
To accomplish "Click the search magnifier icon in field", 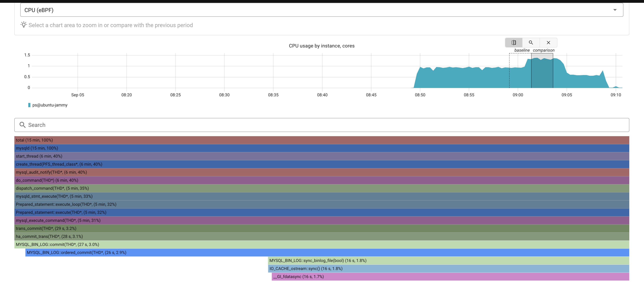I will click(23, 125).
